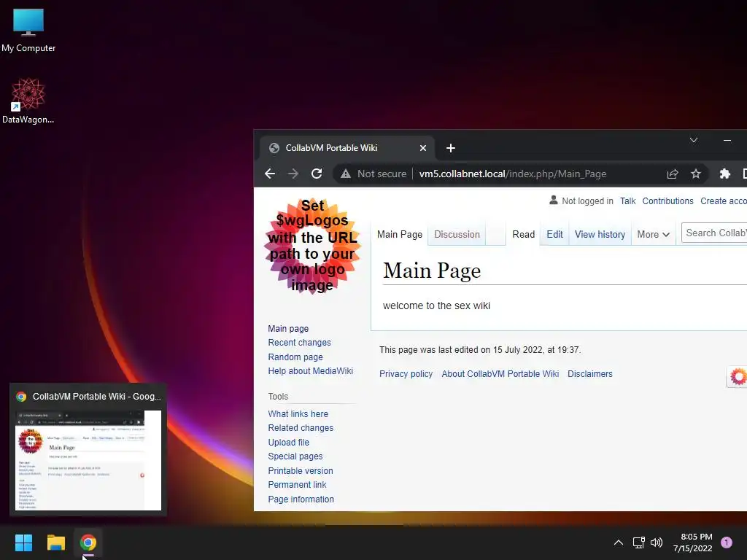
Task: Open the Privacy policy link
Action: click(406, 374)
